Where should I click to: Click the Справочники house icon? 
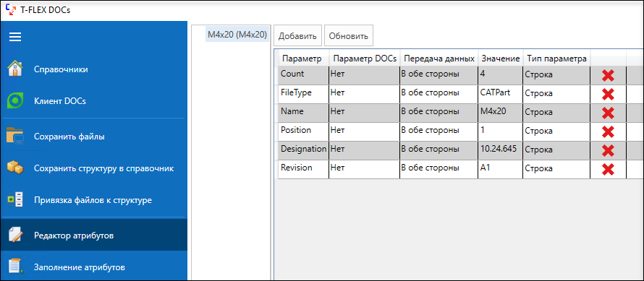[15, 69]
